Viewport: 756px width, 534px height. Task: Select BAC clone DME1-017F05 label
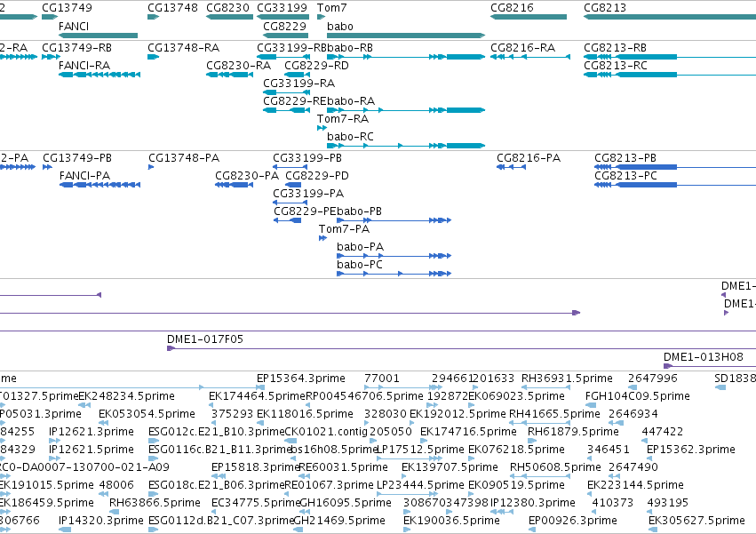click(205, 339)
